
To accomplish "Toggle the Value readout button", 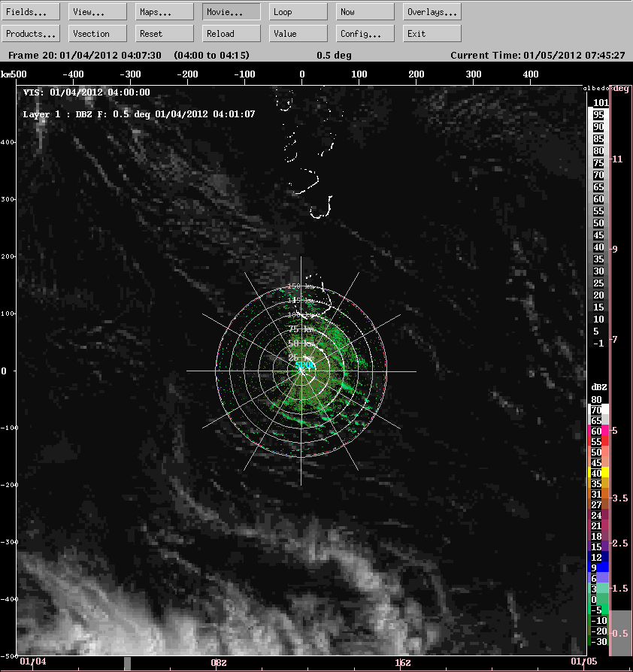I will coord(298,34).
